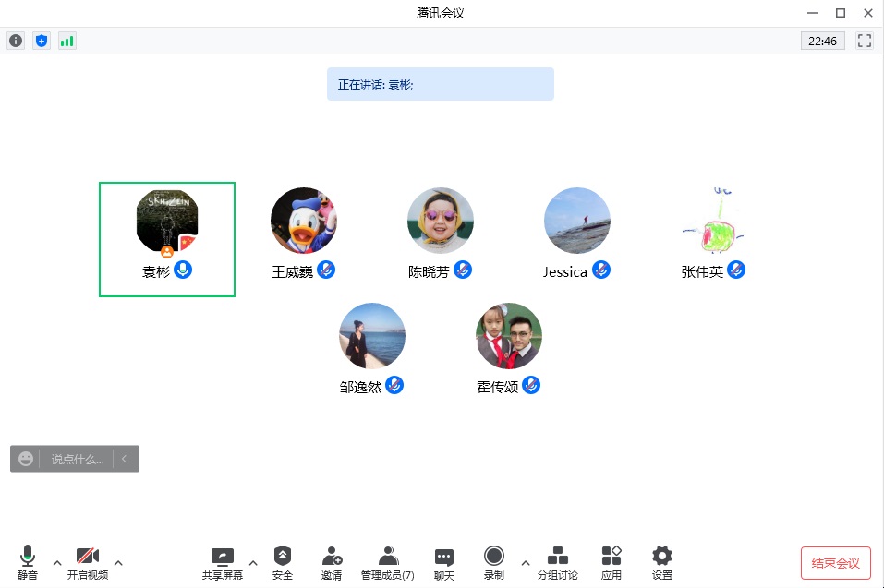Collapse the floating chat bar arrow
This screenshot has width=884, height=588.
[x=125, y=459]
